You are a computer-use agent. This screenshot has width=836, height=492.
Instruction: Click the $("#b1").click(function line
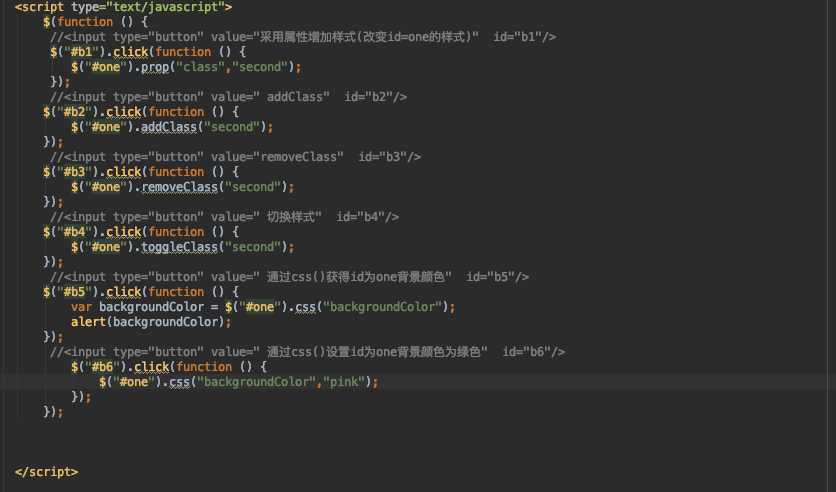pos(148,52)
